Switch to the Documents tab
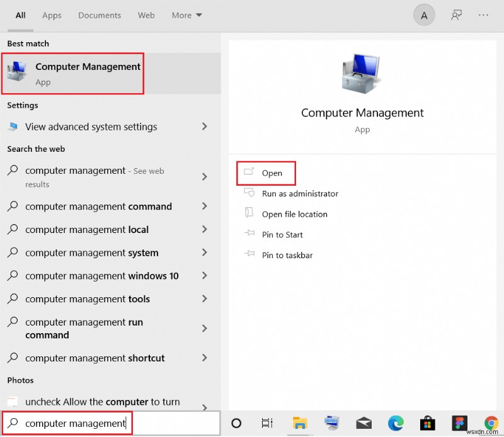 pos(100,15)
